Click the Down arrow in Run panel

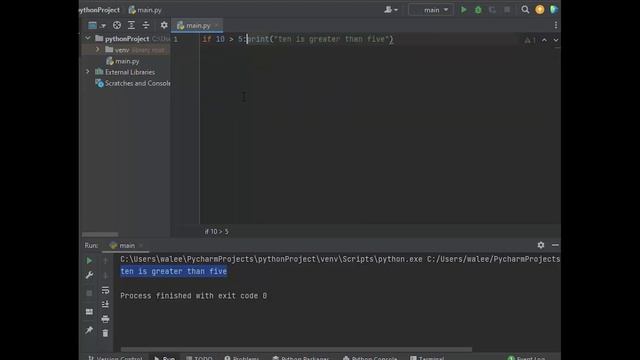pos(105,275)
